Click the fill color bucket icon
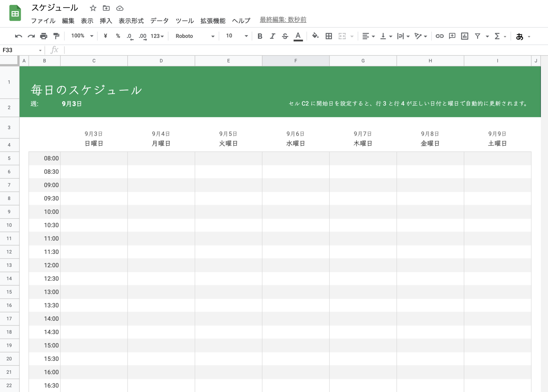The height and width of the screenshot is (392, 548). pyautogui.click(x=315, y=36)
